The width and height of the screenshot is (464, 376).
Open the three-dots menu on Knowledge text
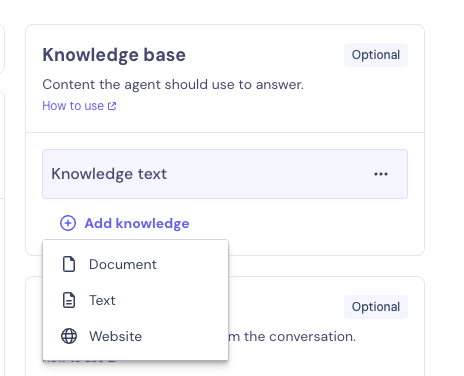pyautogui.click(x=381, y=174)
